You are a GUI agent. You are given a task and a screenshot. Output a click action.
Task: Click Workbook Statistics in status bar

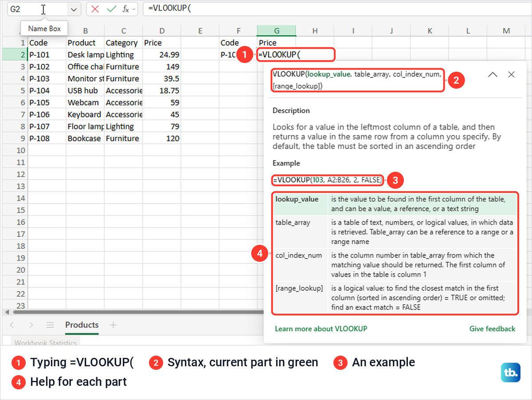(x=45, y=343)
